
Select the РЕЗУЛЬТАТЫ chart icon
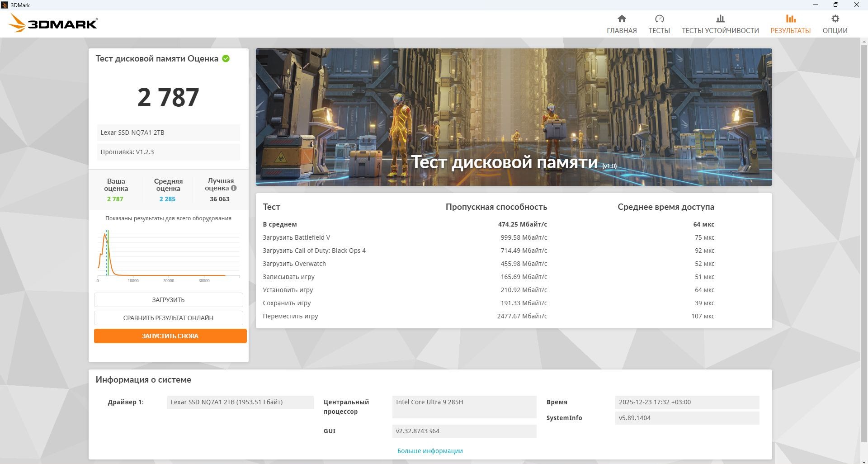click(790, 19)
